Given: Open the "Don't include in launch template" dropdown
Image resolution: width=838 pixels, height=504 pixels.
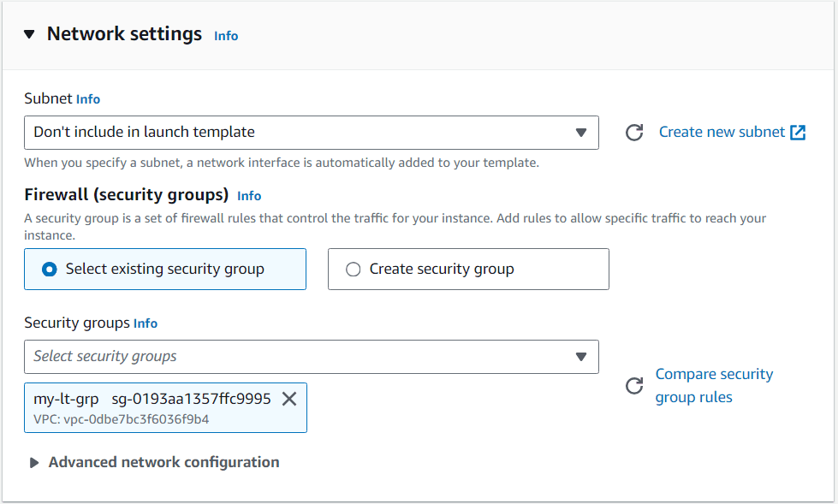Looking at the screenshot, I should pos(312,133).
